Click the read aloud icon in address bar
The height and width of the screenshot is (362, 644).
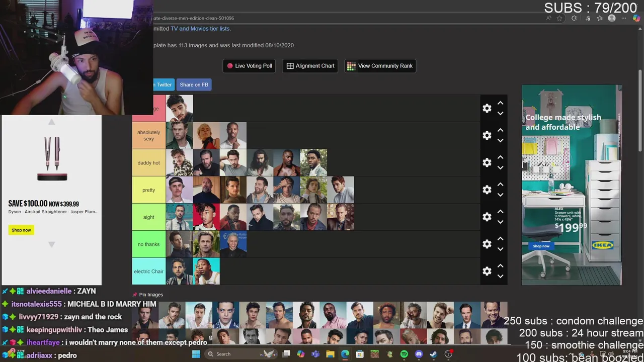pos(549,18)
